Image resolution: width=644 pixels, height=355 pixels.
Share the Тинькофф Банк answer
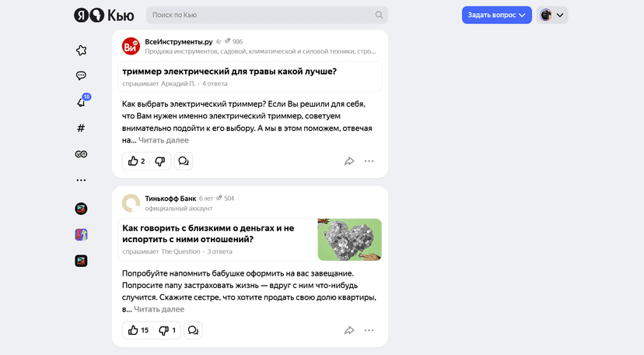349,330
